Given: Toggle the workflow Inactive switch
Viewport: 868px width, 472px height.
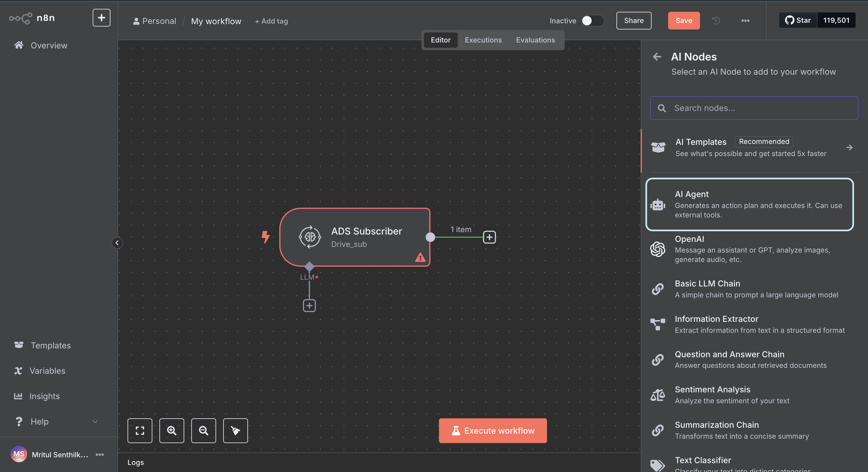Looking at the screenshot, I should point(592,21).
